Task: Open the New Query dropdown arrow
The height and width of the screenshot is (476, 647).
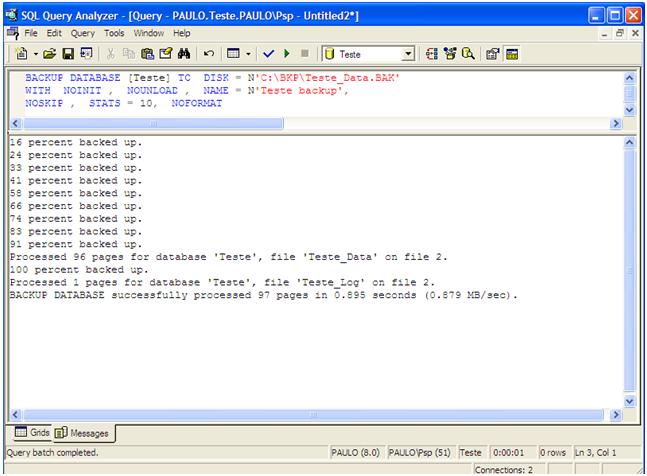Action: pos(35,53)
